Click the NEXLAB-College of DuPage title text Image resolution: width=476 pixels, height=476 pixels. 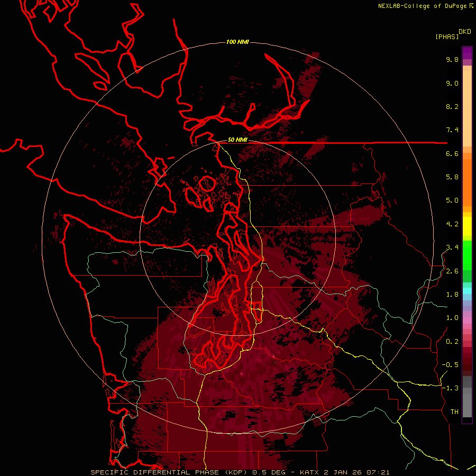(422, 6)
